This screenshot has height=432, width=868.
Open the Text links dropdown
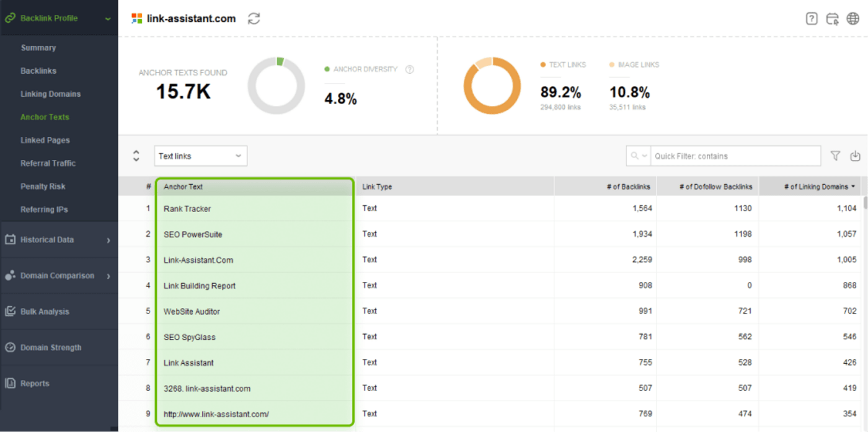(200, 156)
